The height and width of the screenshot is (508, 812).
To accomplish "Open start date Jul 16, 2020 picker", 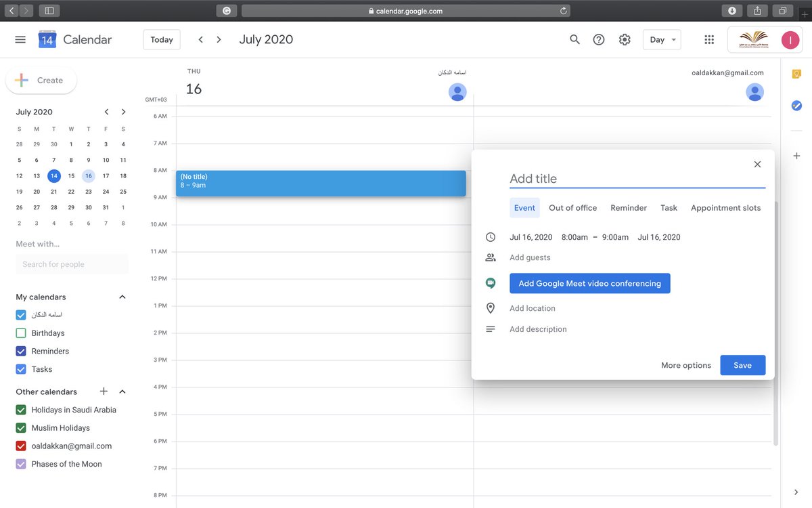I will click(531, 237).
